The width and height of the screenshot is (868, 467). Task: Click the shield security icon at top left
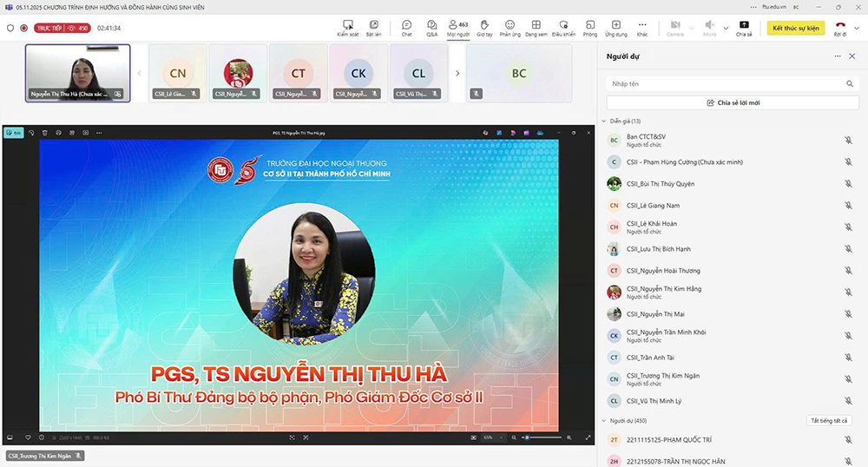click(x=10, y=28)
